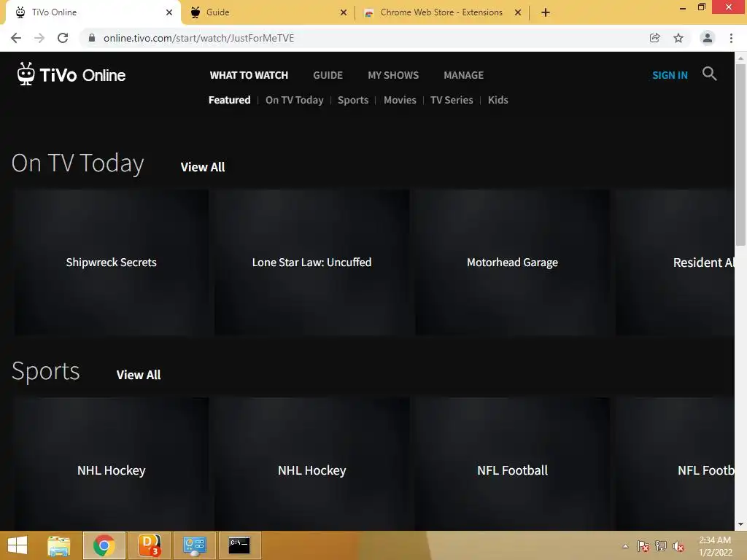The width and height of the screenshot is (747, 560).
Task: Click the scrollbar down arrow
Action: 740,525
